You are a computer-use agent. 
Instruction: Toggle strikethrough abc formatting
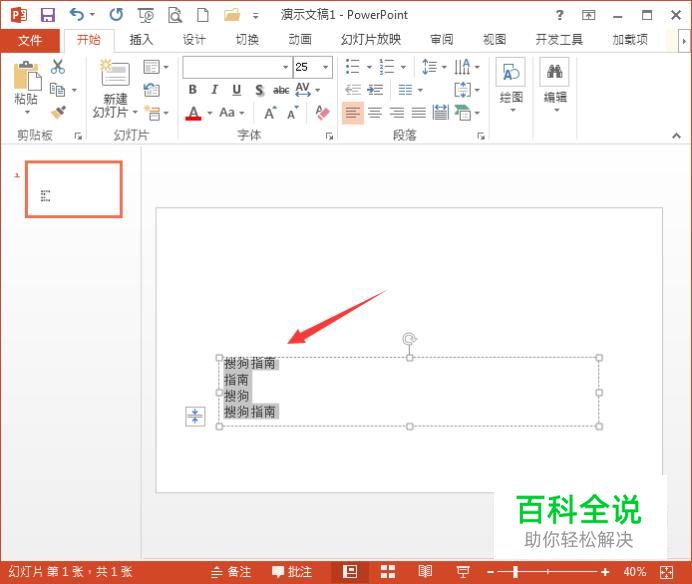click(281, 90)
